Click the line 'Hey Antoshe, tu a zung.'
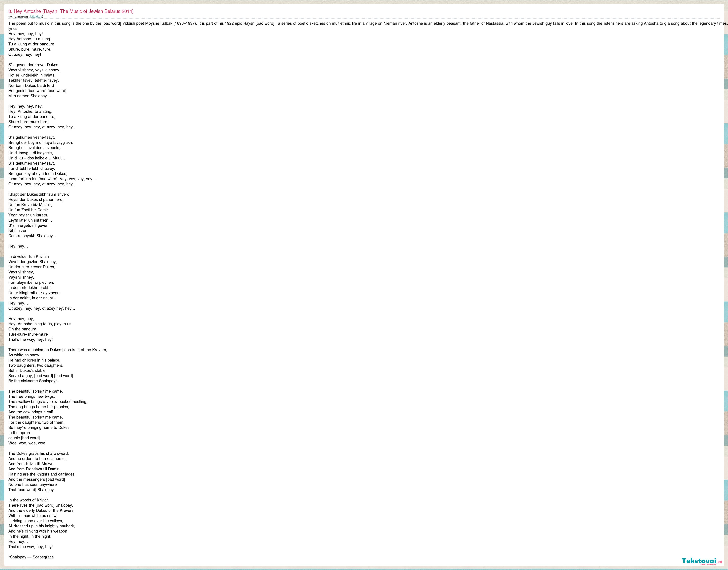The image size is (728, 570). (x=30, y=39)
